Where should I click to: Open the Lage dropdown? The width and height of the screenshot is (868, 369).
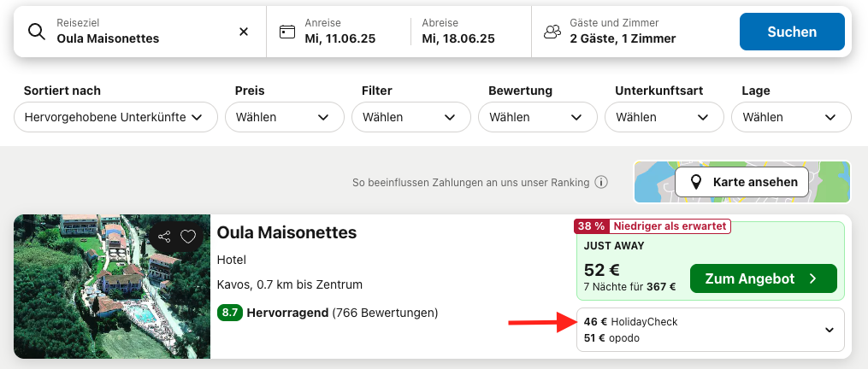click(789, 117)
